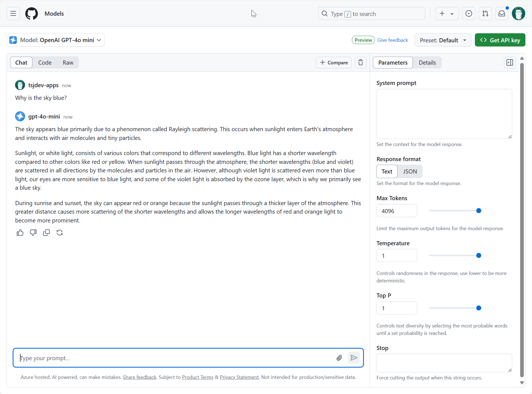Select Text response format

(x=387, y=172)
